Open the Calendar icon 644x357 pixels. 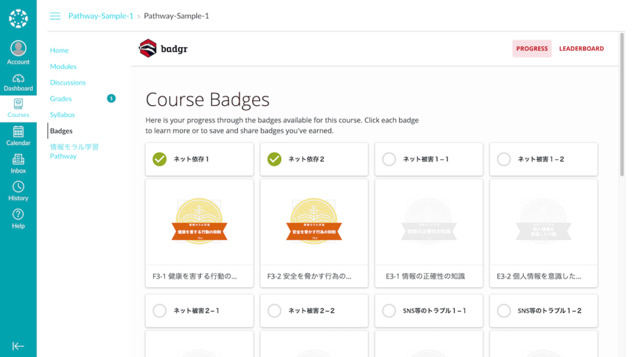click(x=18, y=132)
